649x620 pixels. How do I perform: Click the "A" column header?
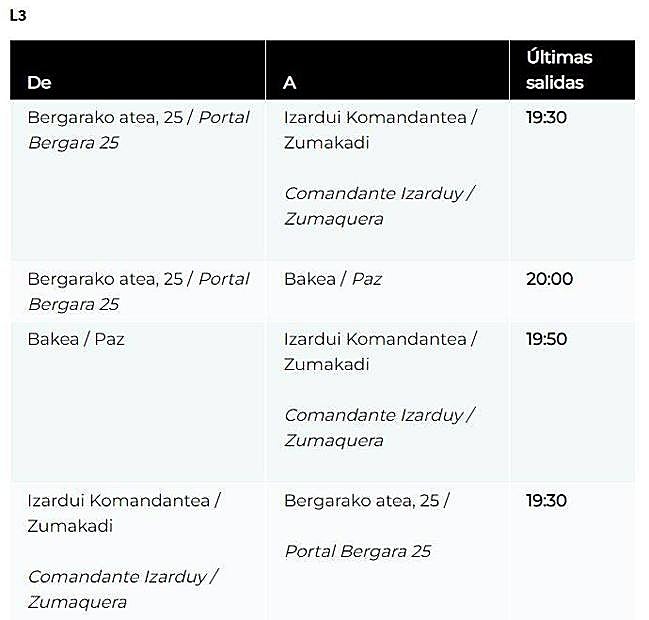point(289,83)
